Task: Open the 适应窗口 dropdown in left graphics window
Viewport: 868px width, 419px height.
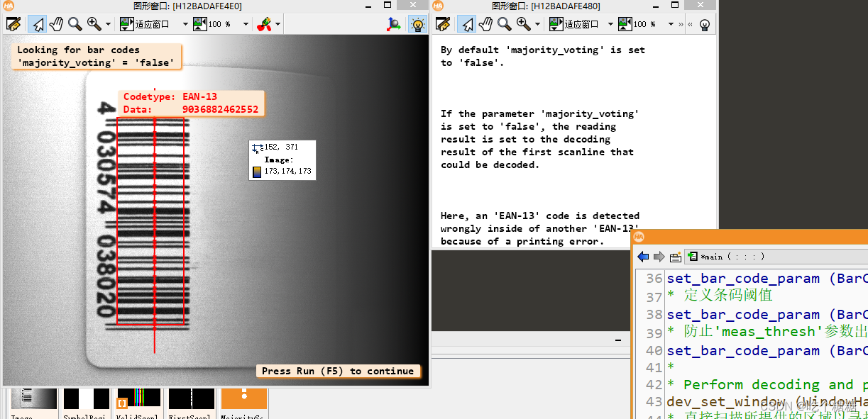Action: click(185, 24)
